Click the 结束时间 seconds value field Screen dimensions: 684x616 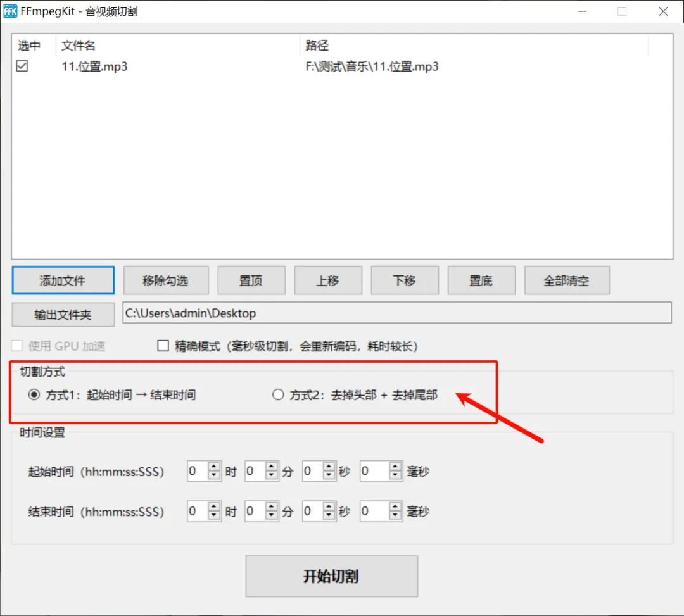[x=313, y=511]
